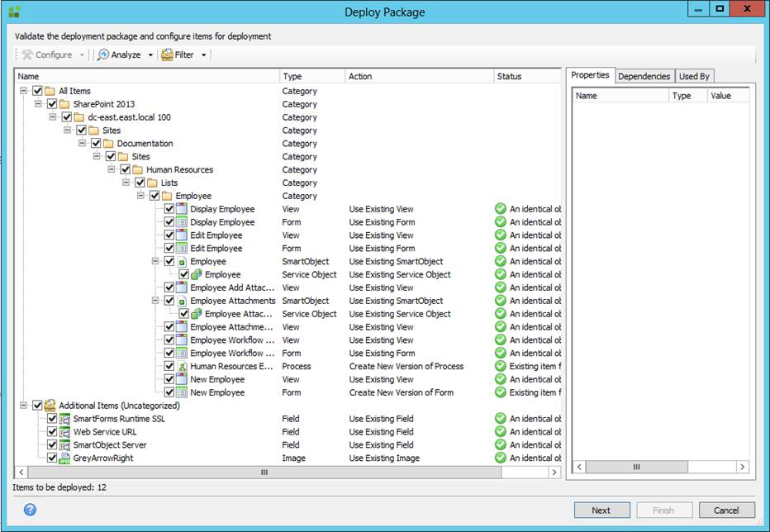Click the tree's horizontal scrollbar thumb
The height and width of the screenshot is (532, 770).
pos(264,473)
